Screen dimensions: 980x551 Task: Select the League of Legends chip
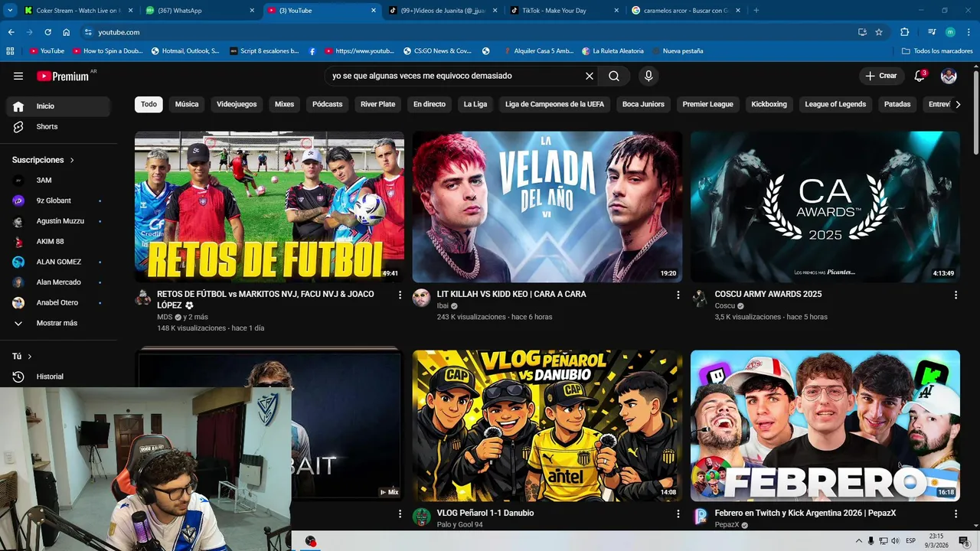coord(835,104)
